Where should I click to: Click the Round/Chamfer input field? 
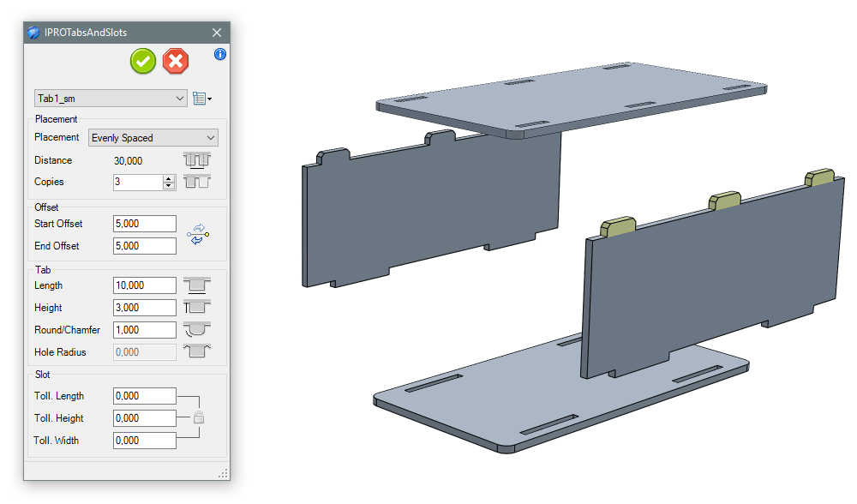pos(145,330)
